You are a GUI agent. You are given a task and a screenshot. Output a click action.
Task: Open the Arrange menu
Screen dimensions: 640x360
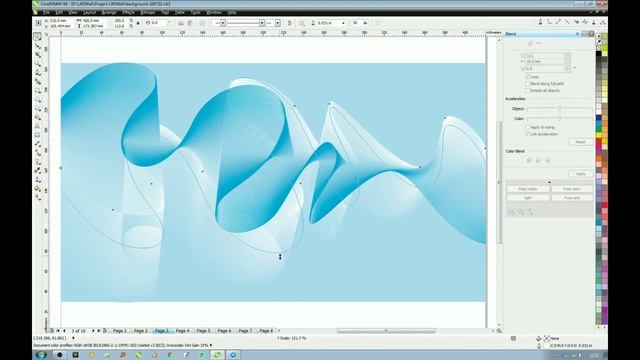pos(109,13)
